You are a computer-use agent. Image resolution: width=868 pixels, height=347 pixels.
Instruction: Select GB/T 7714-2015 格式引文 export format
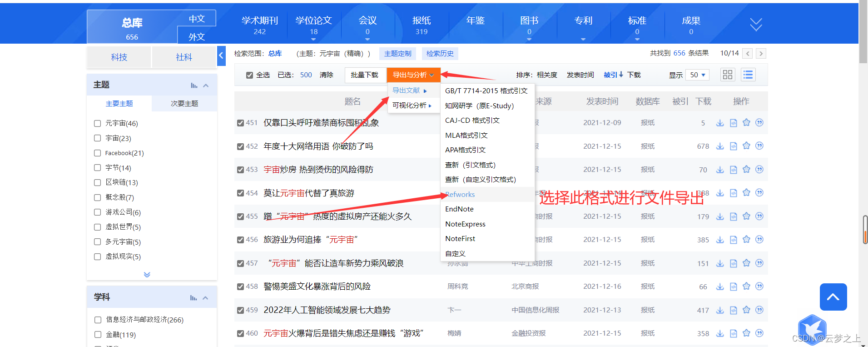click(x=486, y=91)
